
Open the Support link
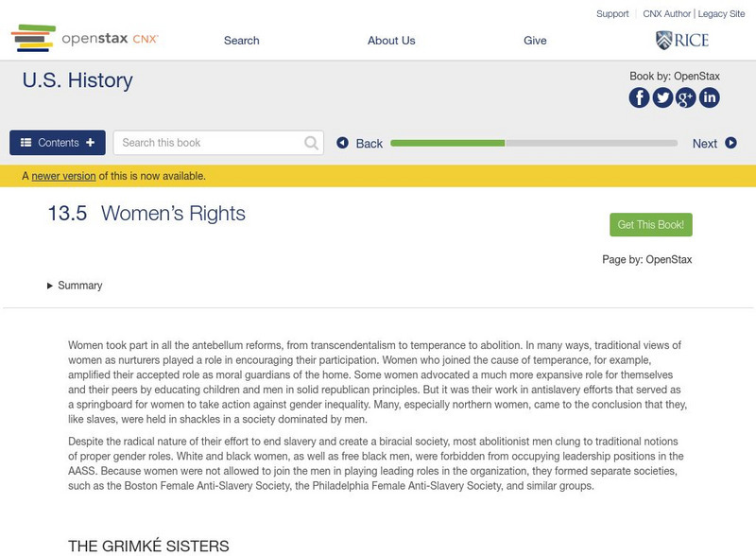click(612, 14)
